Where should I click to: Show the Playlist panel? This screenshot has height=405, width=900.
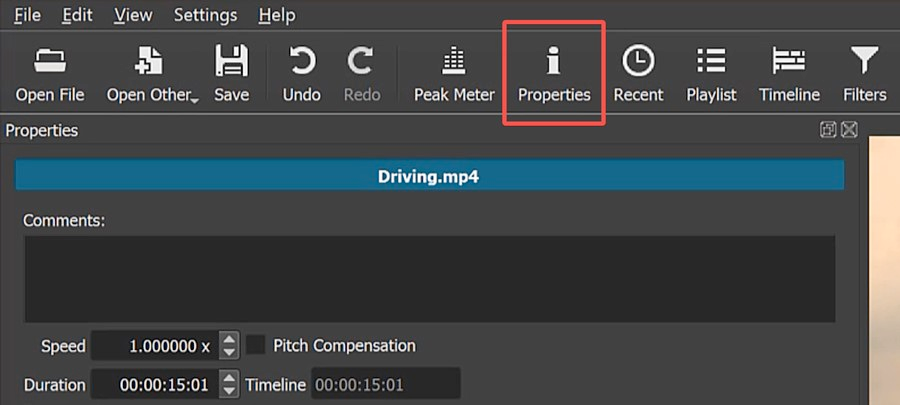(711, 75)
